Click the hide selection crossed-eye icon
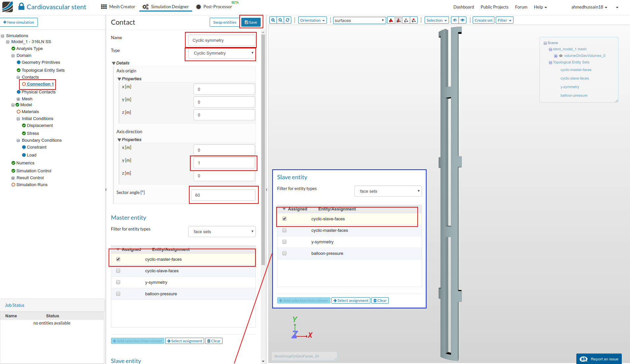This screenshot has width=630, height=364. pyautogui.click(x=455, y=20)
